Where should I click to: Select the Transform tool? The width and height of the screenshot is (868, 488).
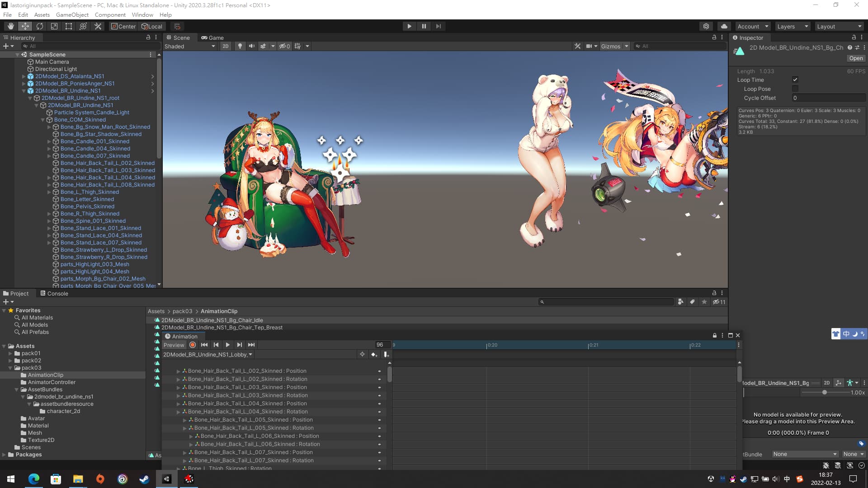click(83, 26)
